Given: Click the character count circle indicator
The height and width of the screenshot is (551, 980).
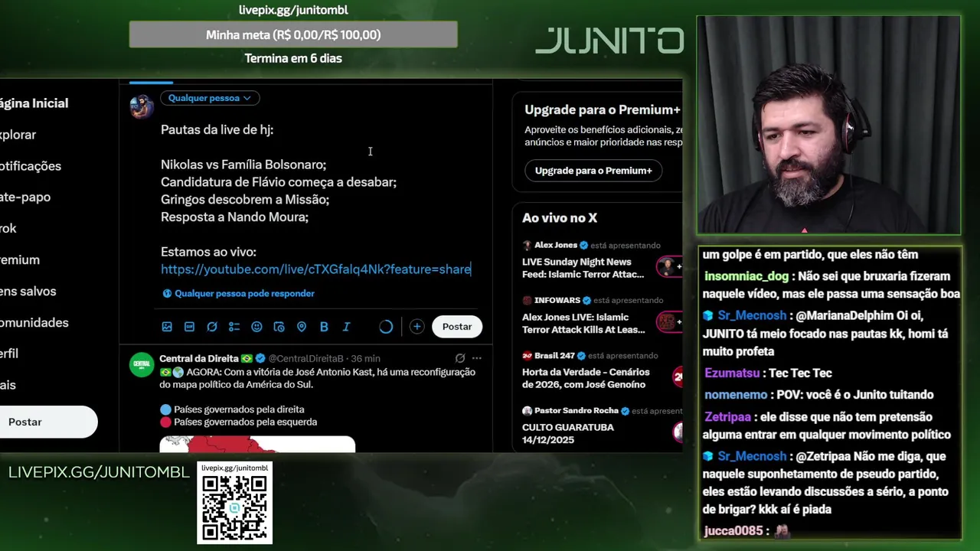Looking at the screenshot, I should [x=386, y=327].
